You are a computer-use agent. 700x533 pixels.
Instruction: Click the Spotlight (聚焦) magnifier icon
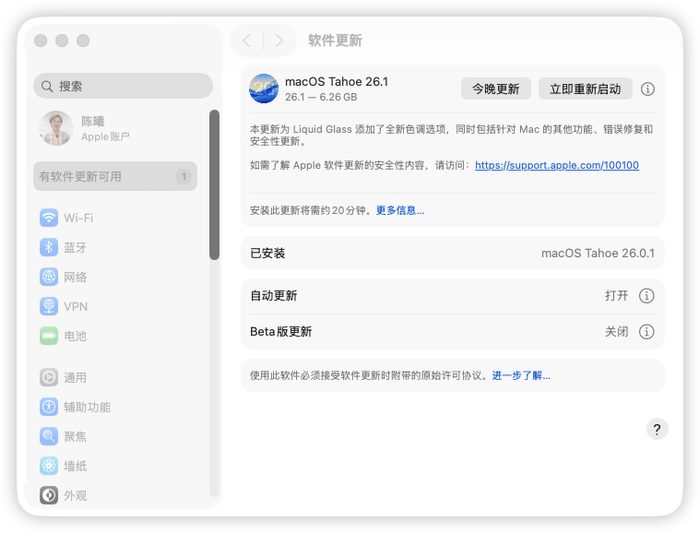pyautogui.click(x=49, y=436)
